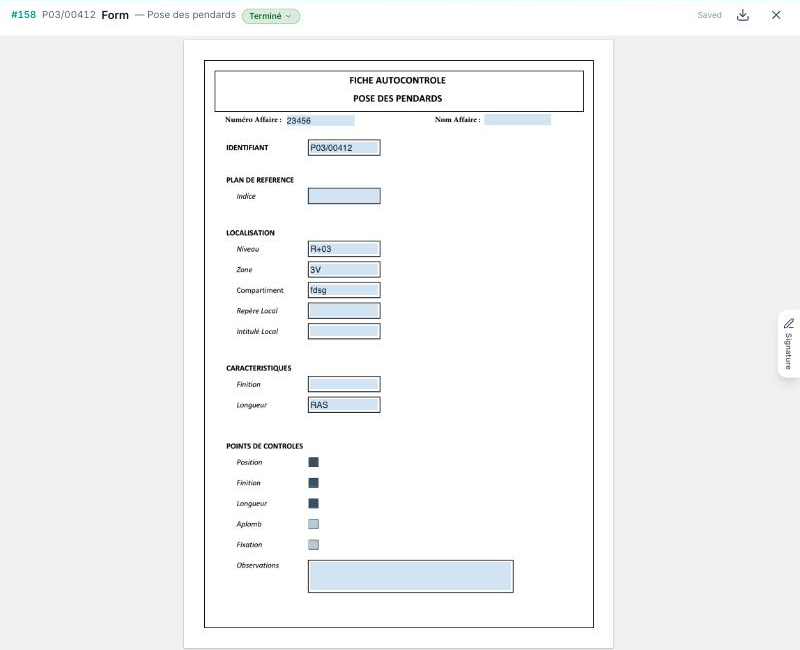Close the form viewer
The height and width of the screenshot is (650, 800).
pyautogui.click(x=776, y=15)
